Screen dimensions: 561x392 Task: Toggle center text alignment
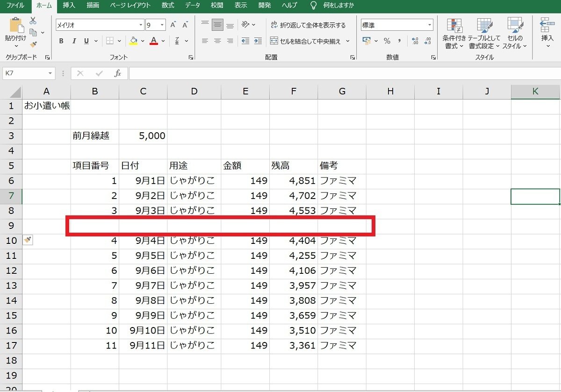[x=217, y=41]
